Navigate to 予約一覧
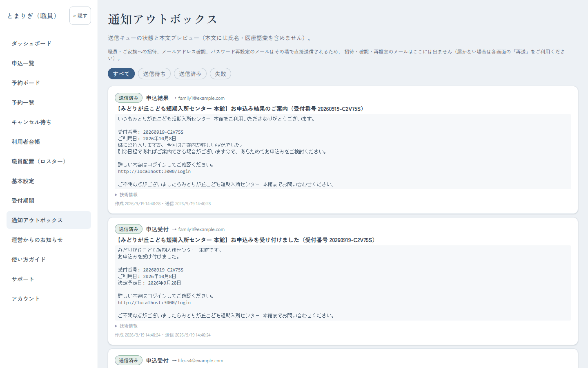 (49, 102)
